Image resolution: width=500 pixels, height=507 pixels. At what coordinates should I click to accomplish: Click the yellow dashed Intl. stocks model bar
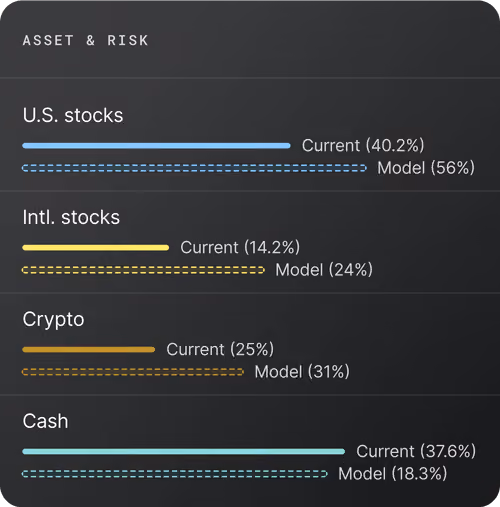143,270
